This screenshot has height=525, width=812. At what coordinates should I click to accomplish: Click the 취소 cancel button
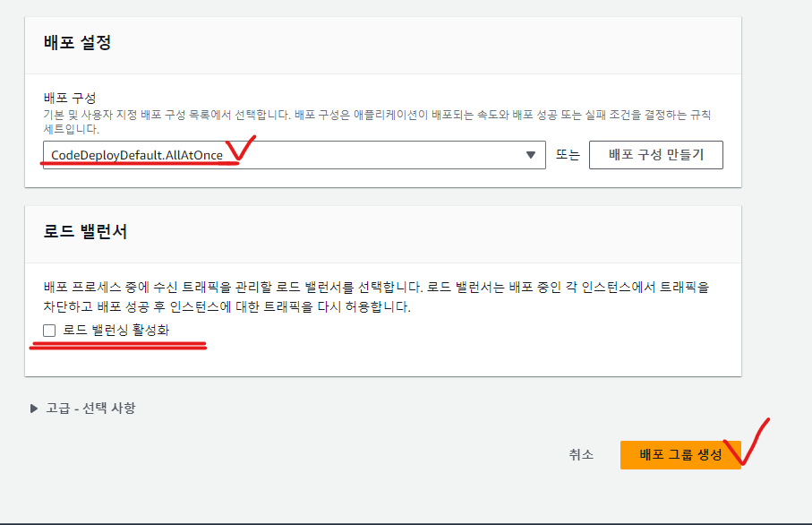pos(581,454)
